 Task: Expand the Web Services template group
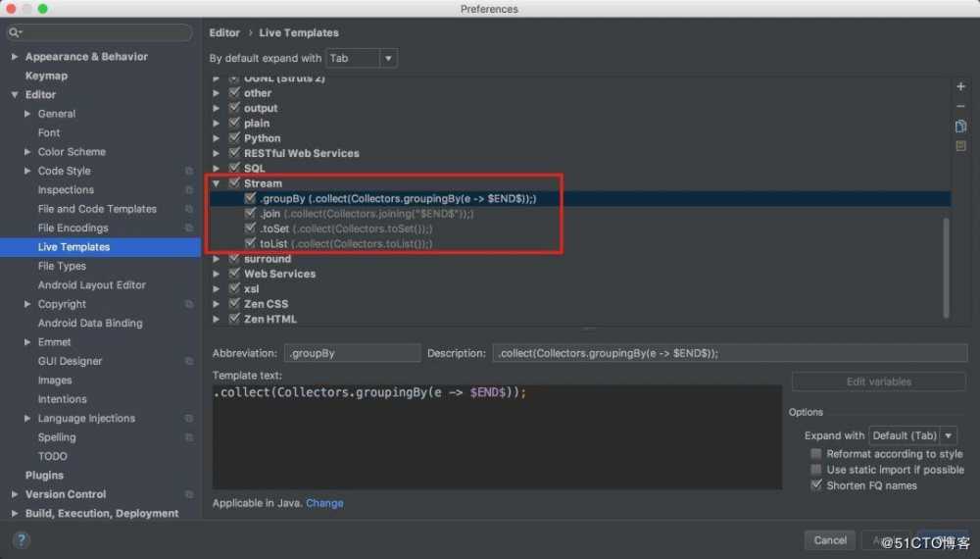(217, 274)
